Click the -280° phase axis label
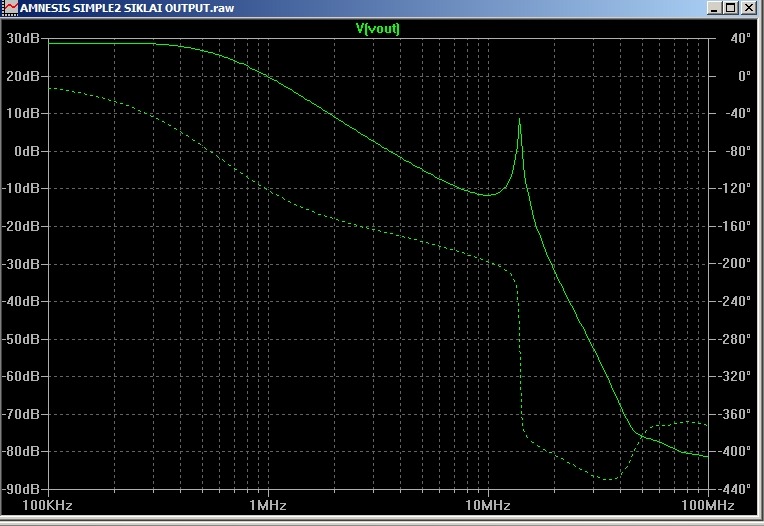This screenshot has width=764, height=526. tap(735, 338)
